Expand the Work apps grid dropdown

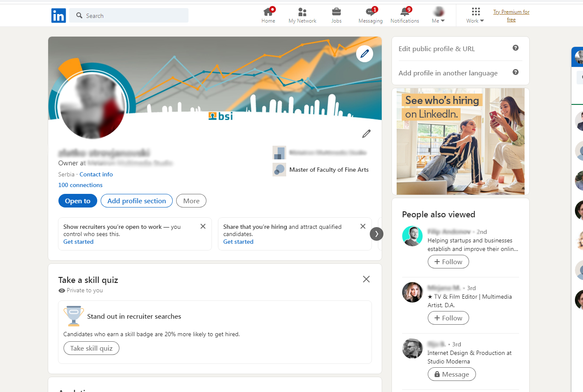(x=475, y=15)
